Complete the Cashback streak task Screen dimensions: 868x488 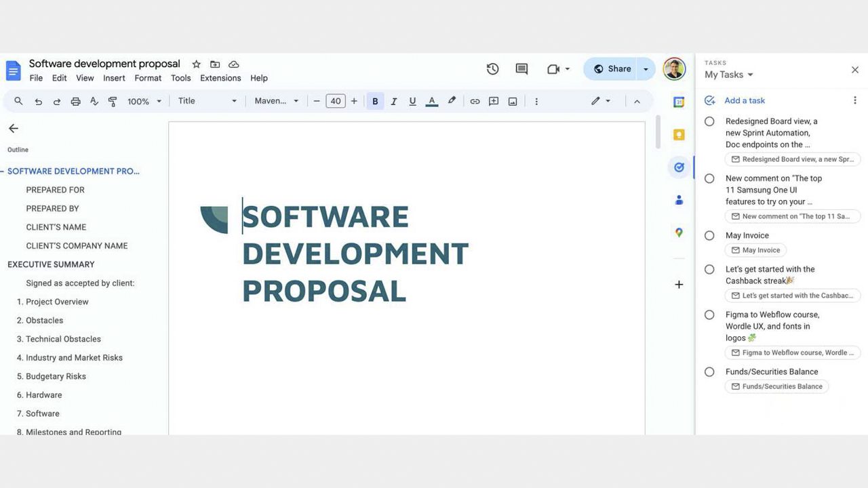pos(709,270)
